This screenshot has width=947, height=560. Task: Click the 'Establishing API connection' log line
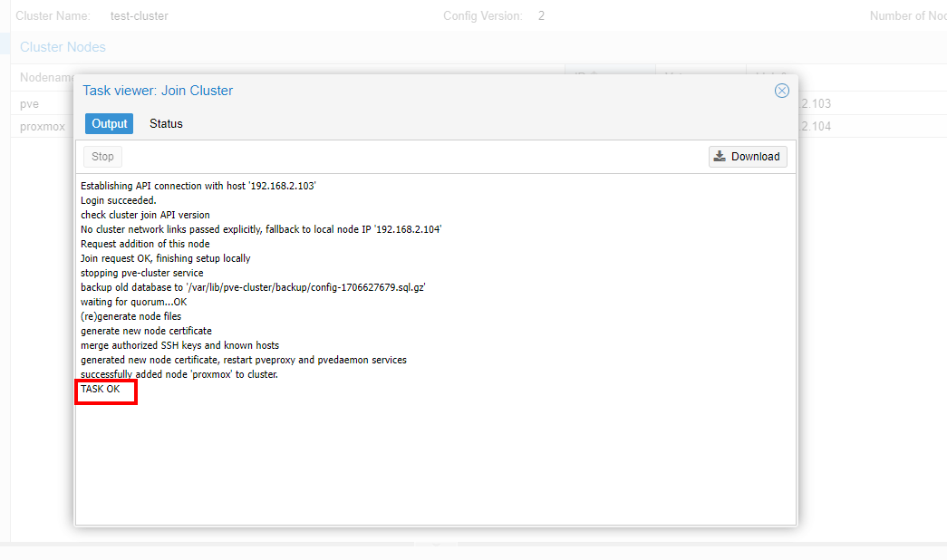tap(198, 186)
